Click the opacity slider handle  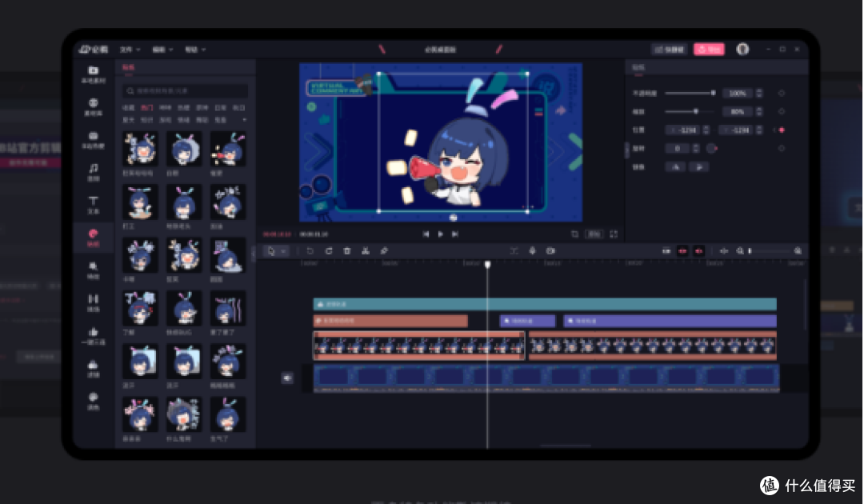click(x=713, y=93)
